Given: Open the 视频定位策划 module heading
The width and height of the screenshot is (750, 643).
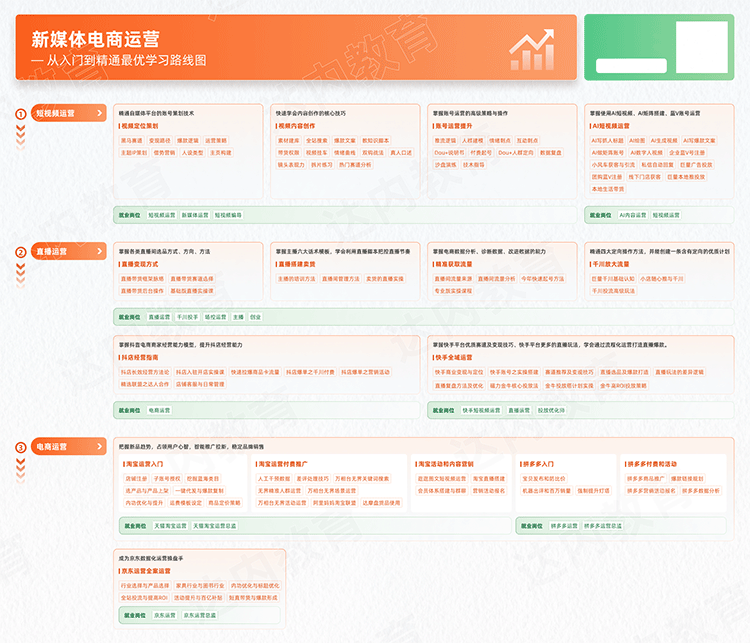Looking at the screenshot, I should (x=140, y=127).
